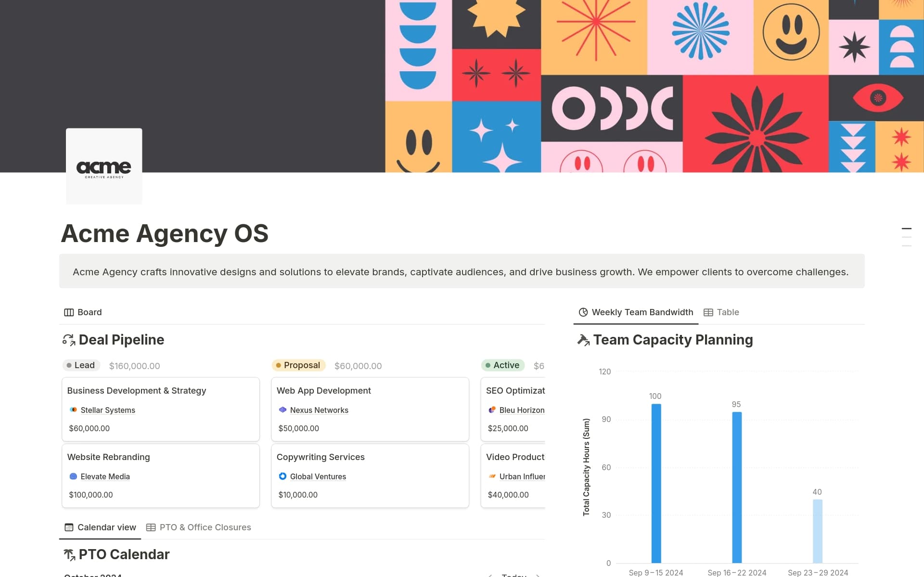Switch to the Table view tab
This screenshot has height=577, width=924.
[x=721, y=312]
